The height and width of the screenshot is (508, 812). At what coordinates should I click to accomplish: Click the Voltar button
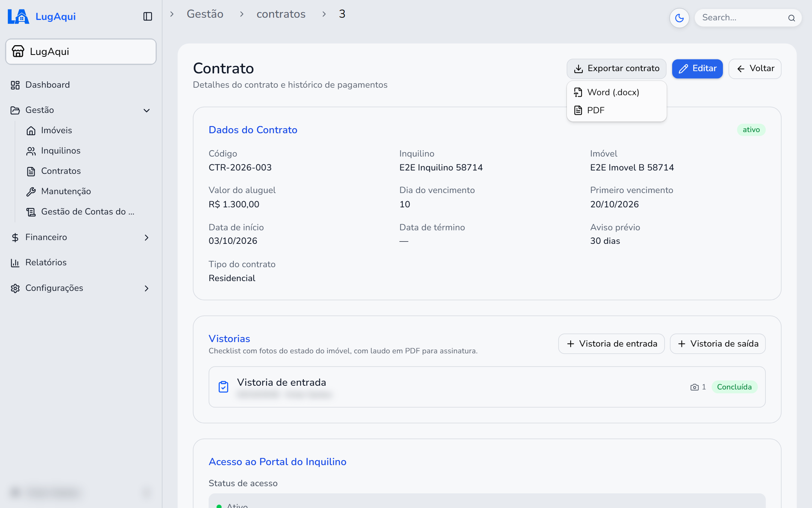coord(755,68)
